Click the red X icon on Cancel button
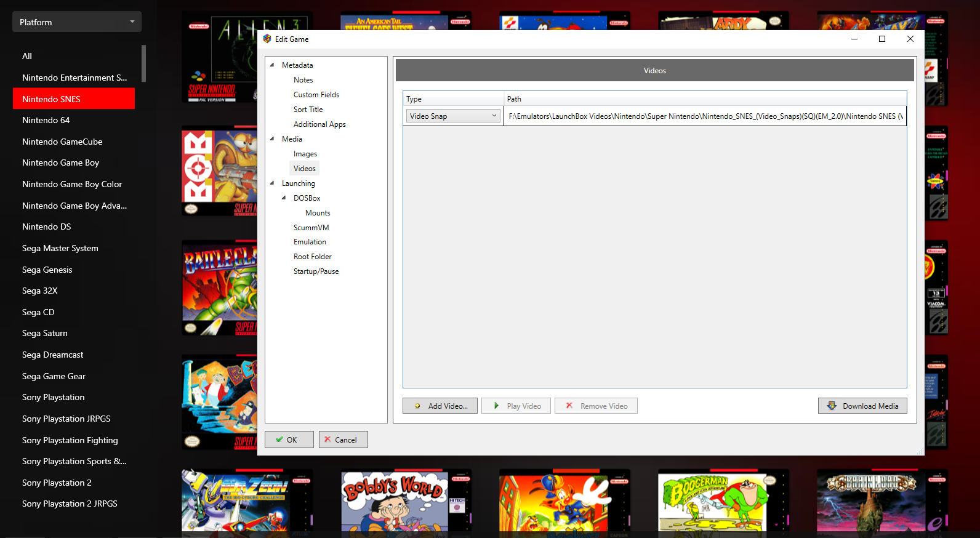The width and height of the screenshot is (980, 538). tap(327, 440)
